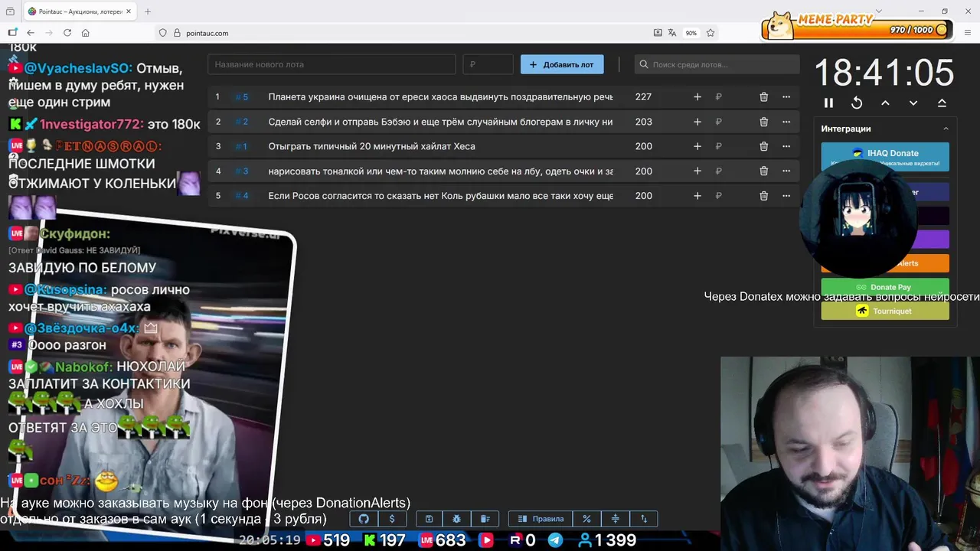Go back in browser history
This screenshot has width=980, height=551.
tap(31, 33)
